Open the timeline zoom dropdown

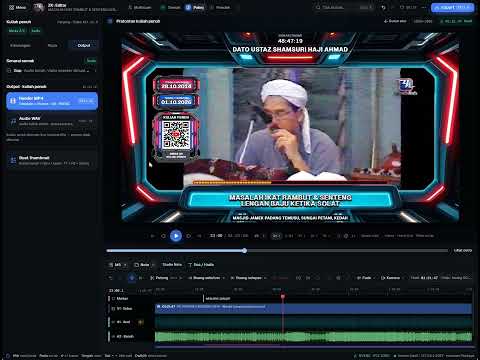(x=118, y=265)
